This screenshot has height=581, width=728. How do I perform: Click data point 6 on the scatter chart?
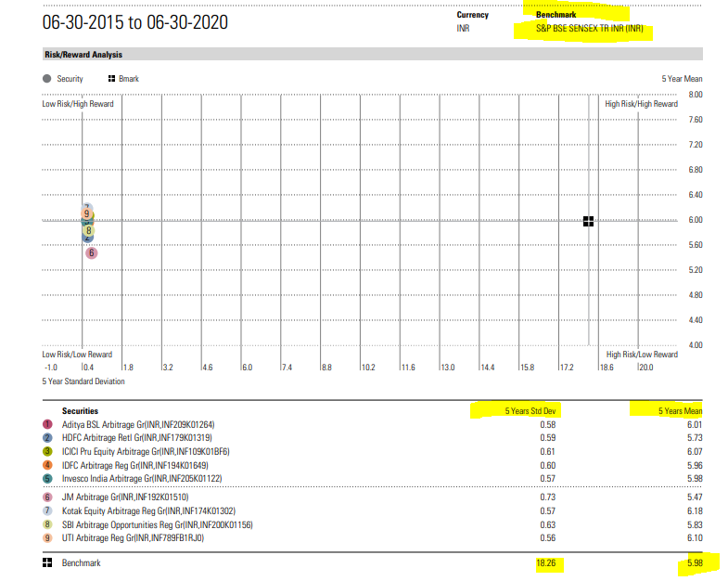pyautogui.click(x=92, y=252)
